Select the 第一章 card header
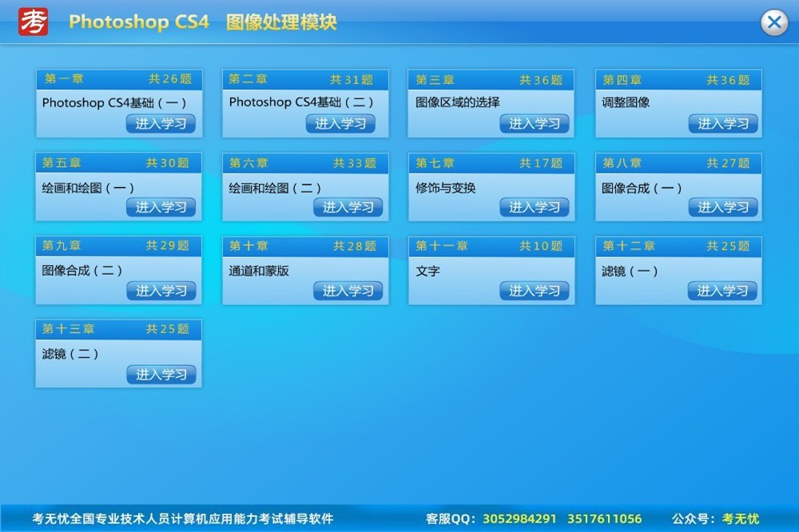The image size is (799, 532). pyautogui.click(x=118, y=79)
